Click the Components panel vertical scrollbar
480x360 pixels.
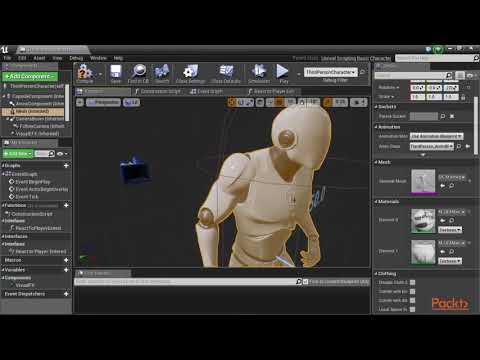pos(67,103)
